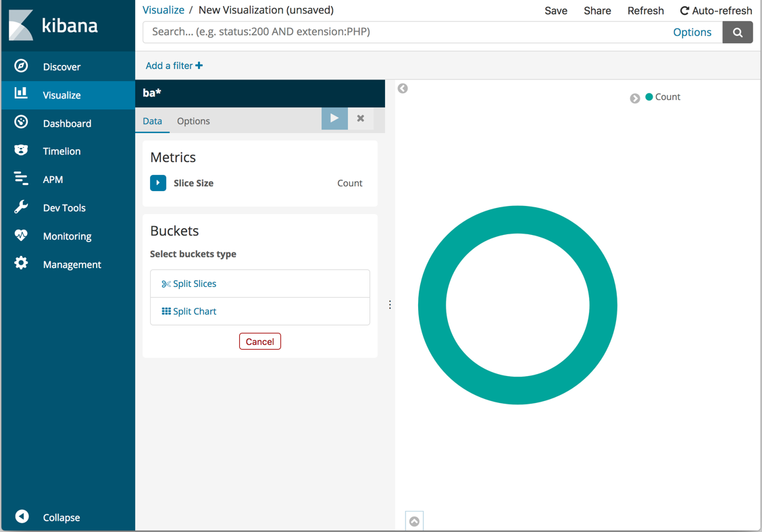
Task: Apply changes with the play button
Action: (334, 118)
